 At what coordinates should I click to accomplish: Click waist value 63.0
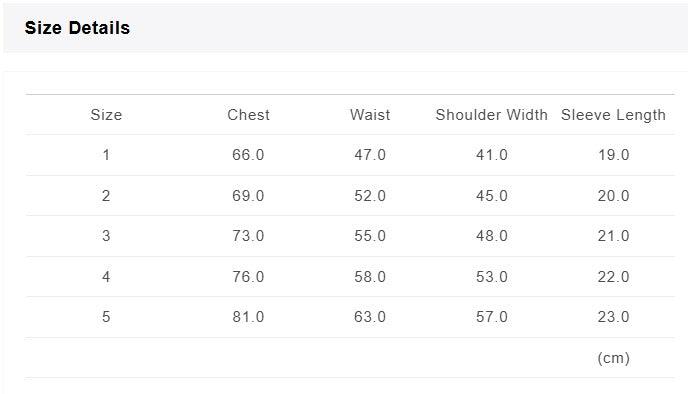coord(370,317)
